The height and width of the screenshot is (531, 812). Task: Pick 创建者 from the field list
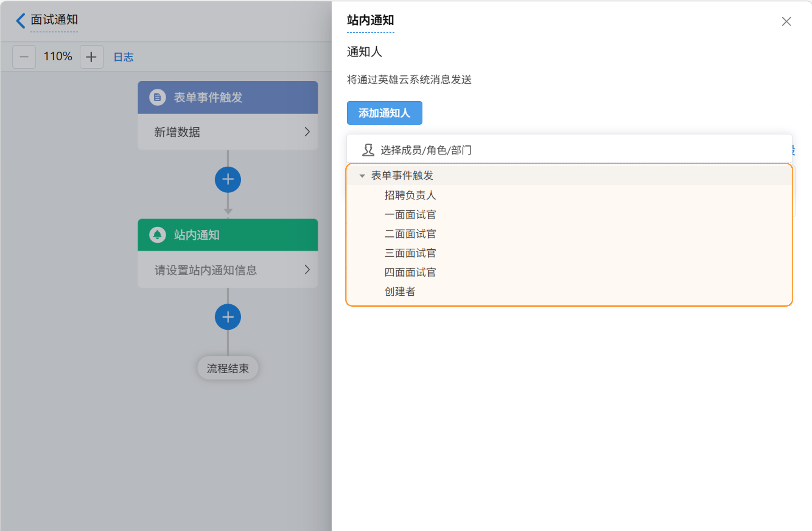click(399, 292)
